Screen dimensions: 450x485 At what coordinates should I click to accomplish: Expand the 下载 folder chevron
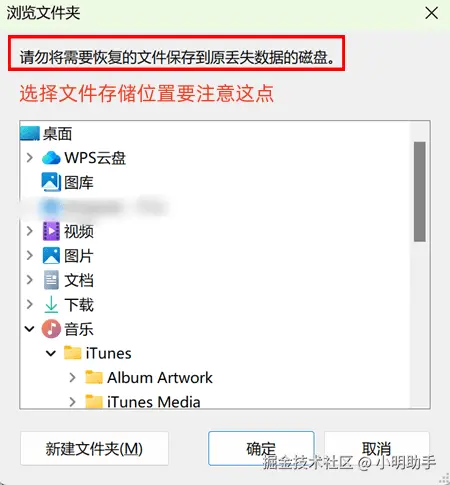tap(30, 304)
